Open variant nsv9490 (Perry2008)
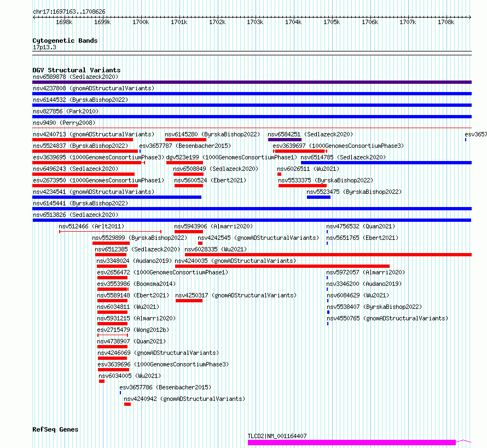This screenshot has width=487, height=448. (x=64, y=123)
